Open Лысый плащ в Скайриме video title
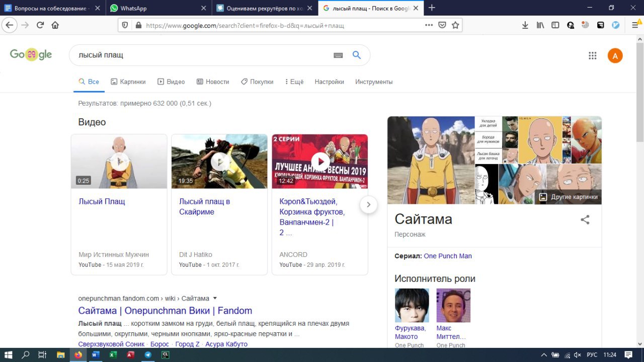The width and height of the screenshot is (644, 362). pos(204,206)
